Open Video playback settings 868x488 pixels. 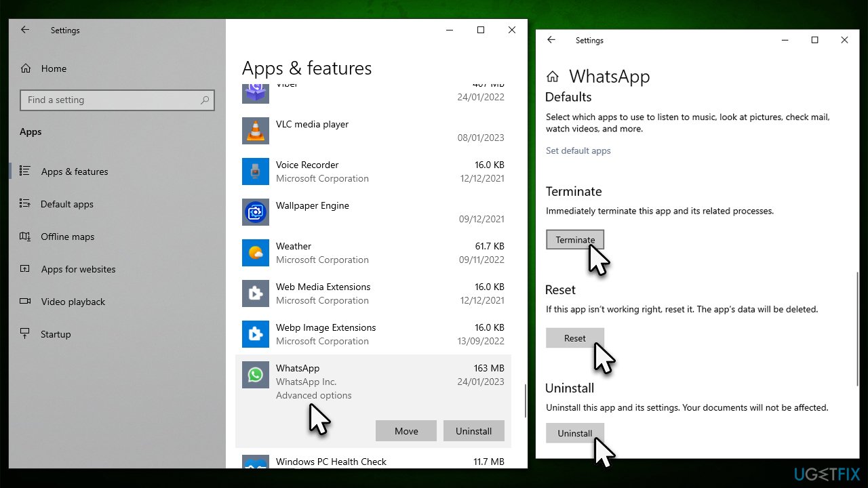coord(73,302)
